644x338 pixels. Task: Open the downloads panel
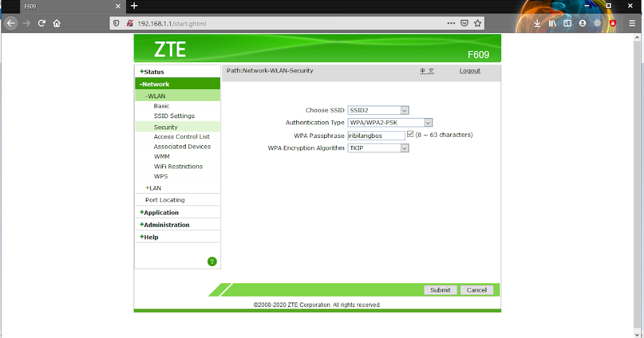(537, 23)
